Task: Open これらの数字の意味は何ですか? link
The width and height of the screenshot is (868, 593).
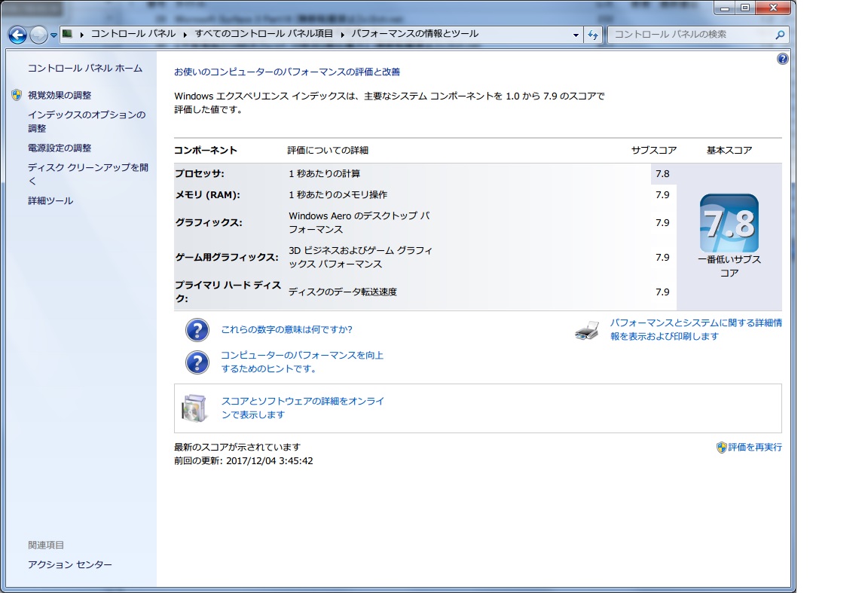Action: click(x=287, y=329)
